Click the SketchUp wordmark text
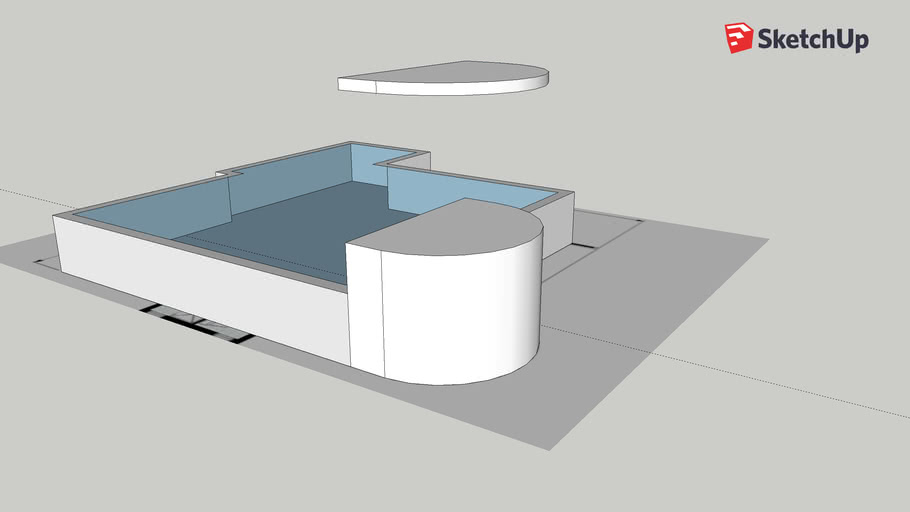Image resolution: width=910 pixels, height=512 pixels. [x=813, y=39]
